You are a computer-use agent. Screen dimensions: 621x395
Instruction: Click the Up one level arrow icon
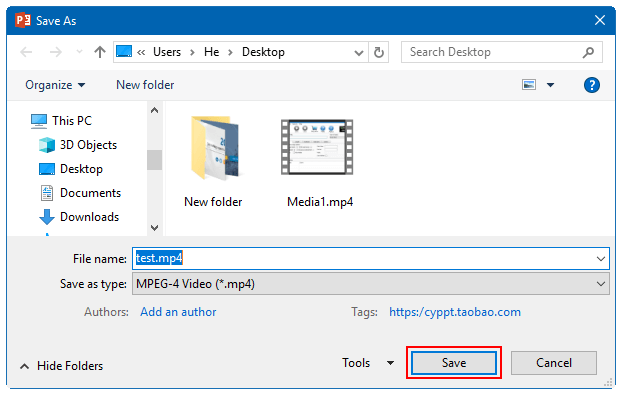[x=100, y=52]
